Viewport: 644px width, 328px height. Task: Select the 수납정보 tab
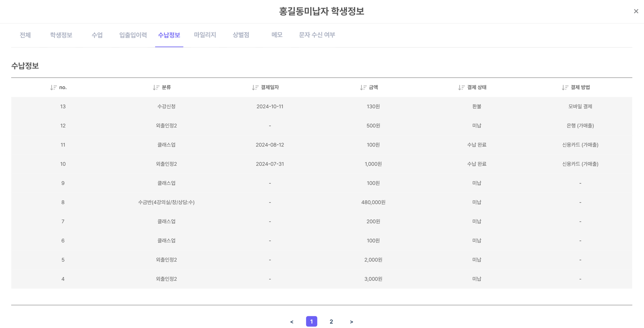pos(169,35)
